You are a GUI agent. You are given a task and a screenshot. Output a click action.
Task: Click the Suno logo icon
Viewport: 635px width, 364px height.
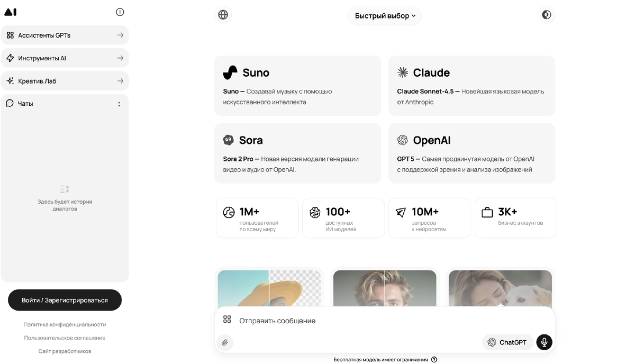point(230,72)
